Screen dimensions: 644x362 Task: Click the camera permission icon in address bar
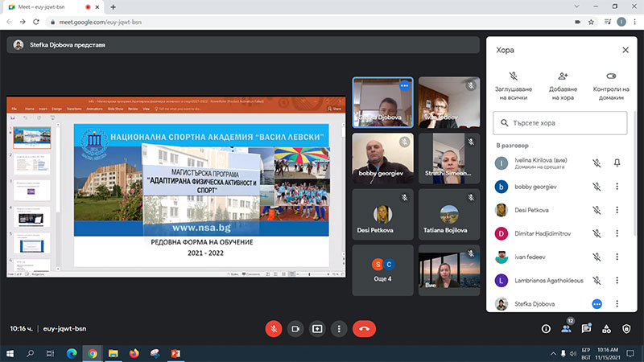pyautogui.click(x=577, y=22)
